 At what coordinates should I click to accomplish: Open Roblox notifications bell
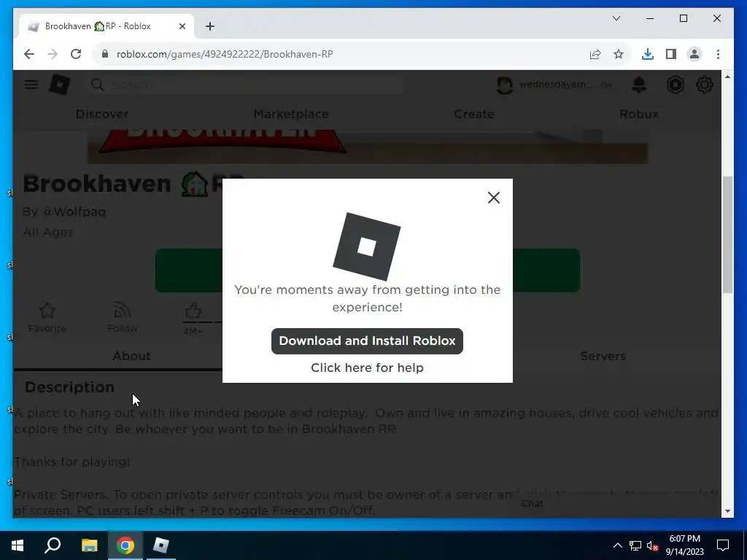(x=639, y=85)
